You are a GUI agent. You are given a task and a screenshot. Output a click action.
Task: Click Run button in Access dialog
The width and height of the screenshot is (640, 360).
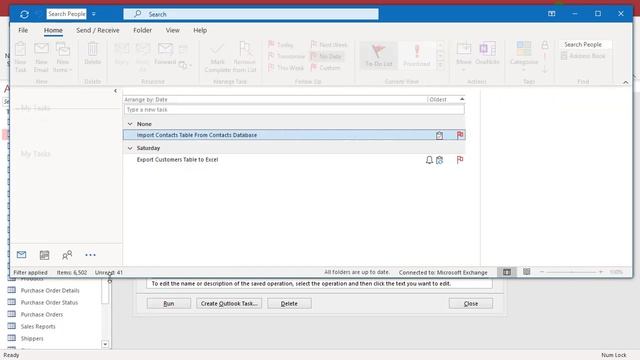tap(169, 304)
